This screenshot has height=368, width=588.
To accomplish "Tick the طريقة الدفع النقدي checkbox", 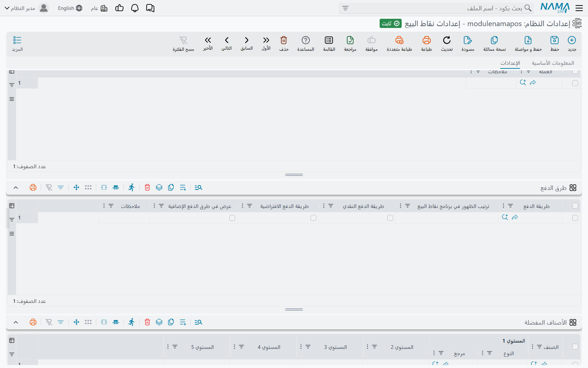I will click(x=390, y=218).
